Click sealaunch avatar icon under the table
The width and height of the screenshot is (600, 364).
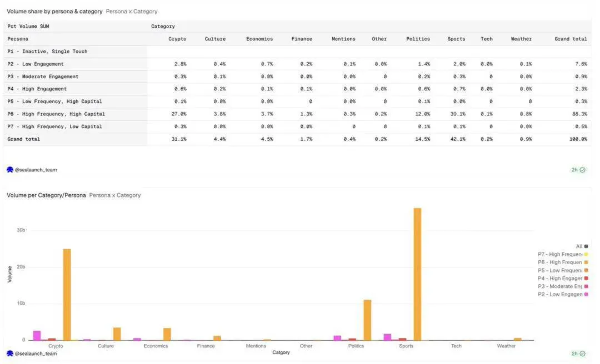(x=10, y=170)
